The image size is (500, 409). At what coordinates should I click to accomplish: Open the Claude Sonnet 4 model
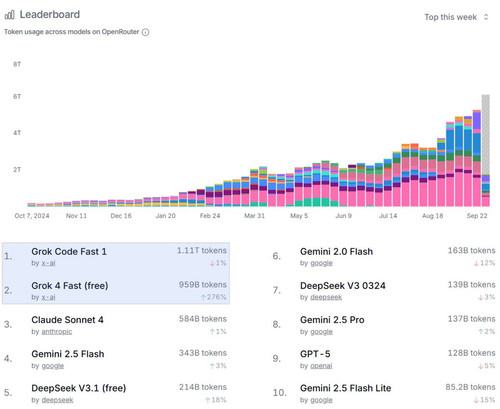point(67,320)
